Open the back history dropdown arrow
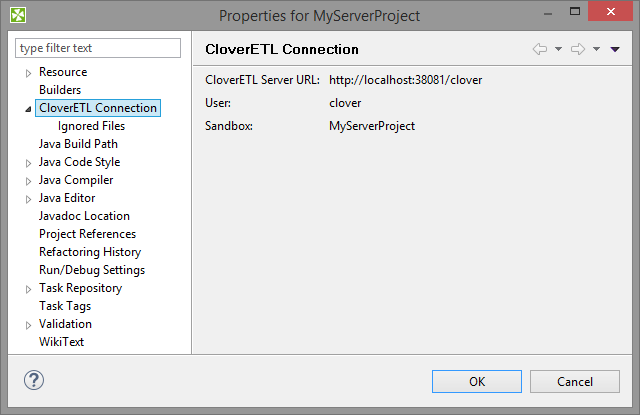640x415 pixels. [558, 49]
